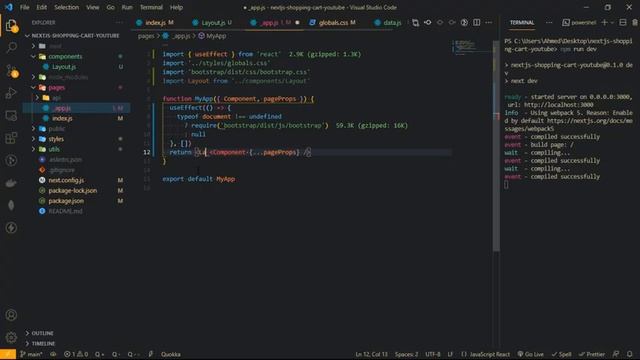The height and width of the screenshot is (360, 640).
Task: Click the VS Code logo icon
Action: (9, 7)
